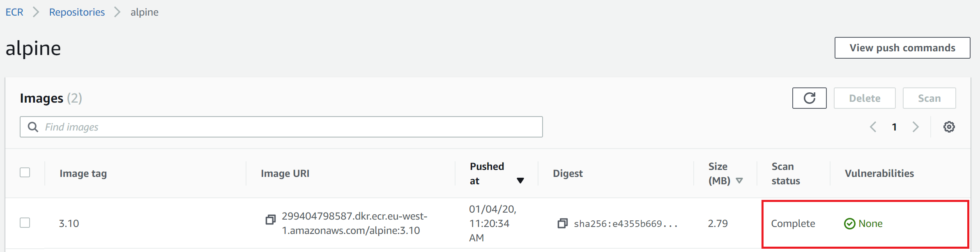Click the refresh images icon button
Image resolution: width=980 pixels, height=252 pixels.
(809, 98)
